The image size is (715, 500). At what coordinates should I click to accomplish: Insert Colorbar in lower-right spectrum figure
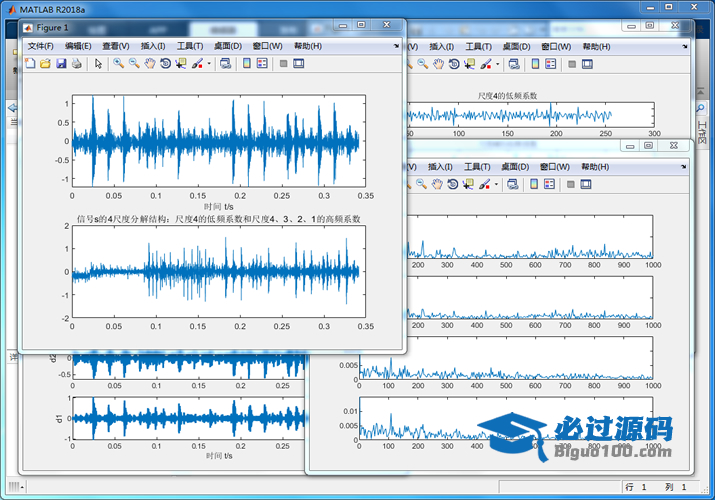click(x=534, y=184)
